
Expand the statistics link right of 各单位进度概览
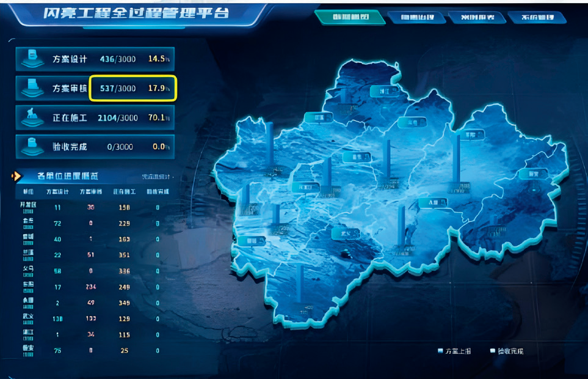(x=157, y=177)
